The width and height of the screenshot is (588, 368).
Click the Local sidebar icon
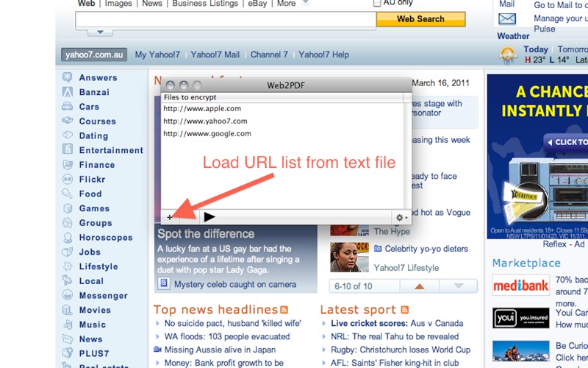(68, 280)
